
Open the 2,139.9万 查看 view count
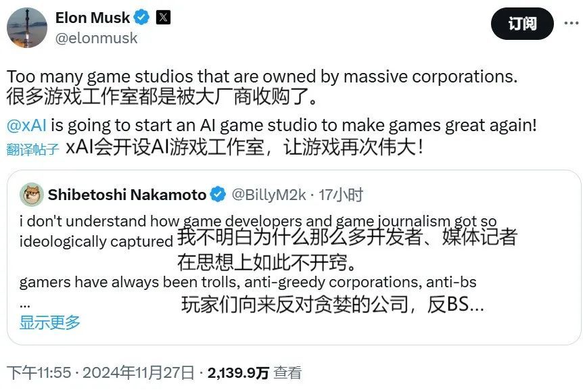coord(254,372)
